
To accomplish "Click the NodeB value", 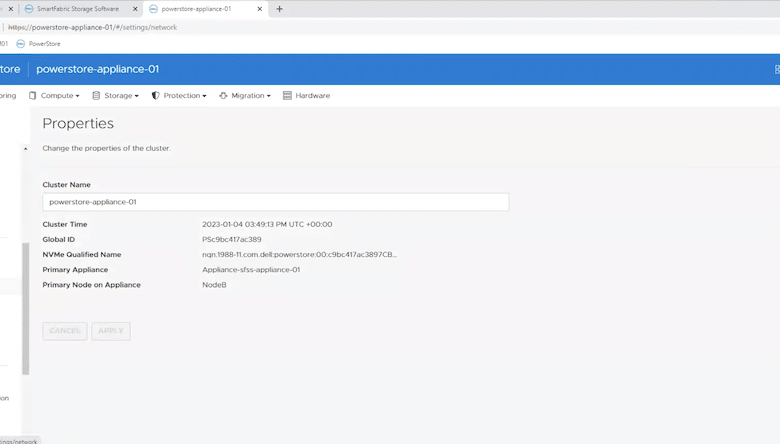I will click(x=214, y=285).
